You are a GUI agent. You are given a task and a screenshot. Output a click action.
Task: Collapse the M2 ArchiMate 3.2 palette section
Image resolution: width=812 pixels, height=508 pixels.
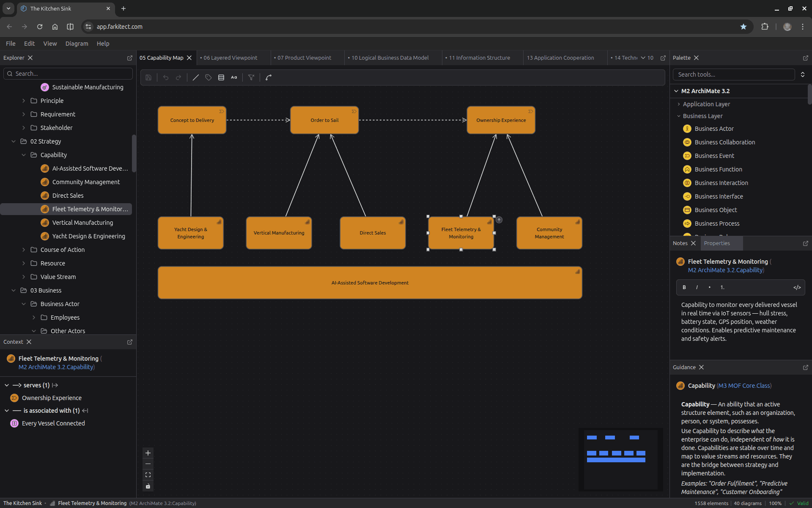(x=676, y=91)
